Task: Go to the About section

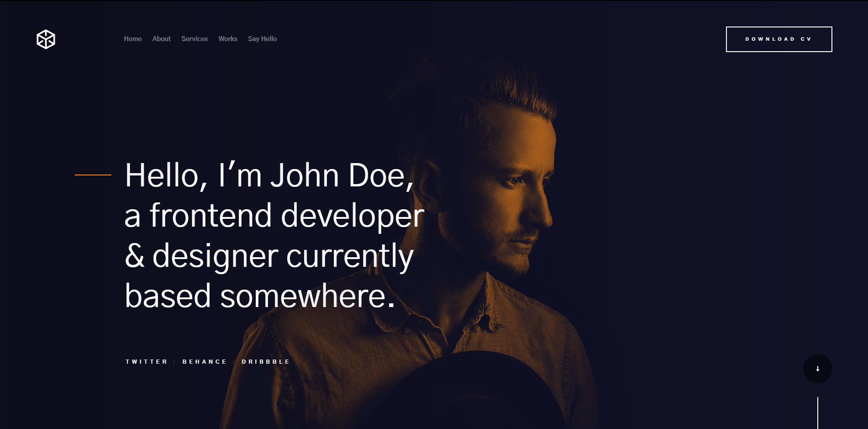Action: tap(162, 39)
